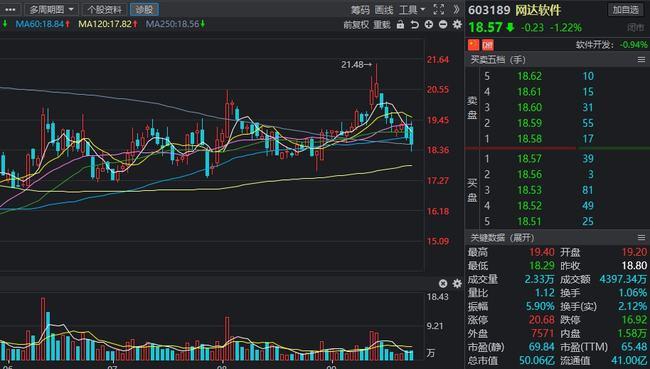Screen dimensions: 650x369
Task: Expand panel with double-chevron icon
Action: 456,10
